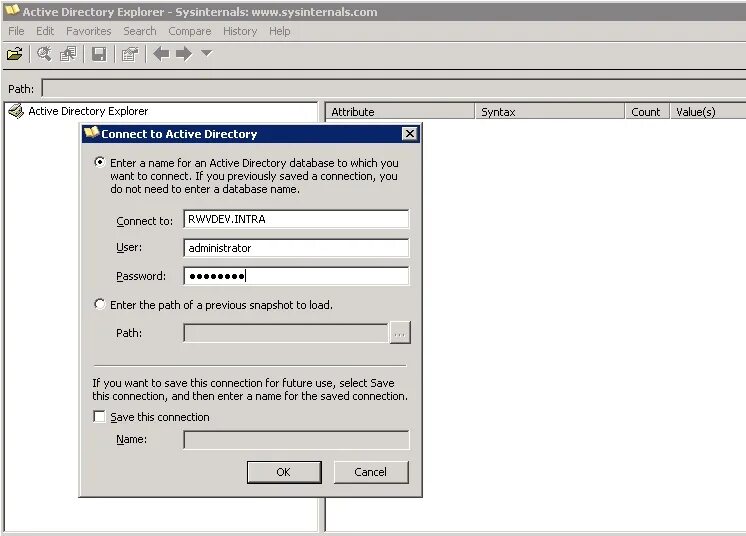The image size is (746, 536).
Task: Click the User field containing administrator
Action: click(296, 248)
